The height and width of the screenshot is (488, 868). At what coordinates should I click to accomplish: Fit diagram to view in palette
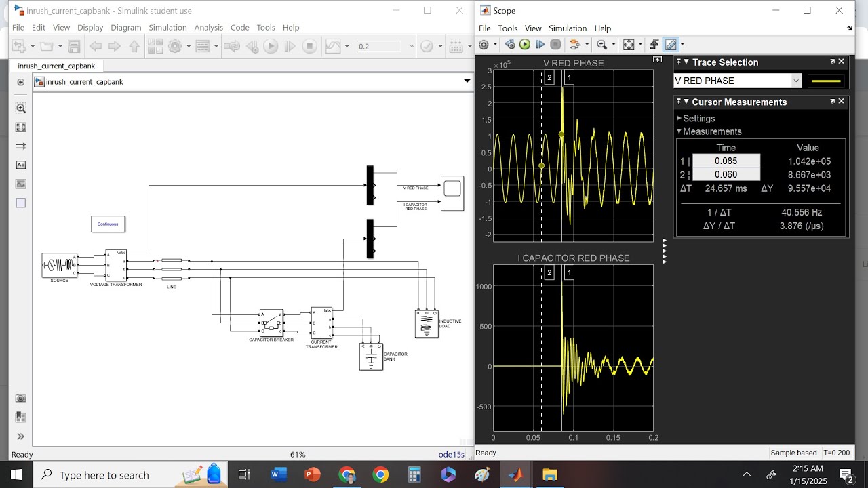point(20,127)
